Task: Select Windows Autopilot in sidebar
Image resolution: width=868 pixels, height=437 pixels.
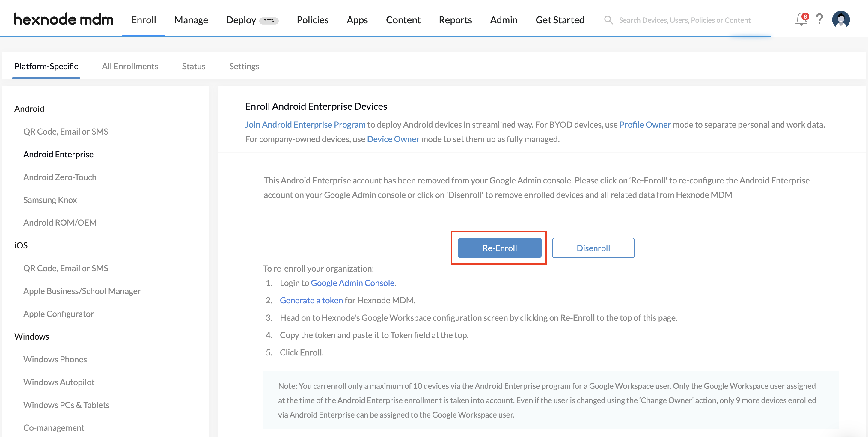Action: click(x=59, y=382)
